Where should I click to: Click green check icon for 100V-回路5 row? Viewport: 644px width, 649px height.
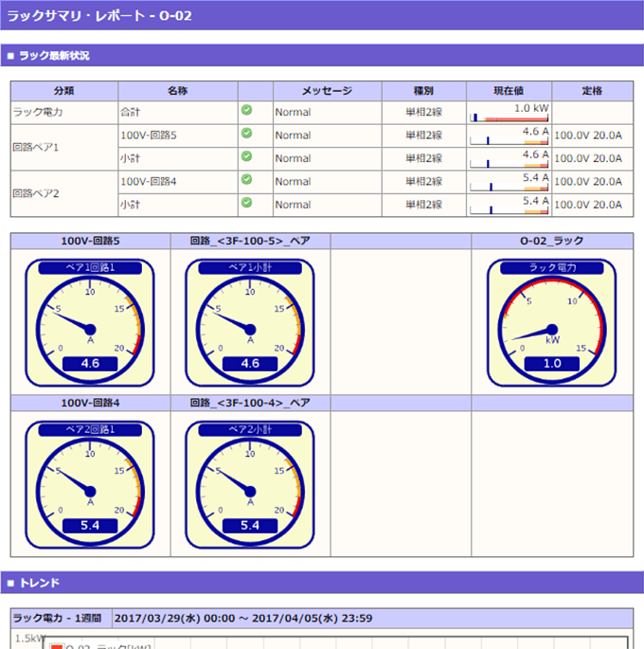tap(246, 134)
